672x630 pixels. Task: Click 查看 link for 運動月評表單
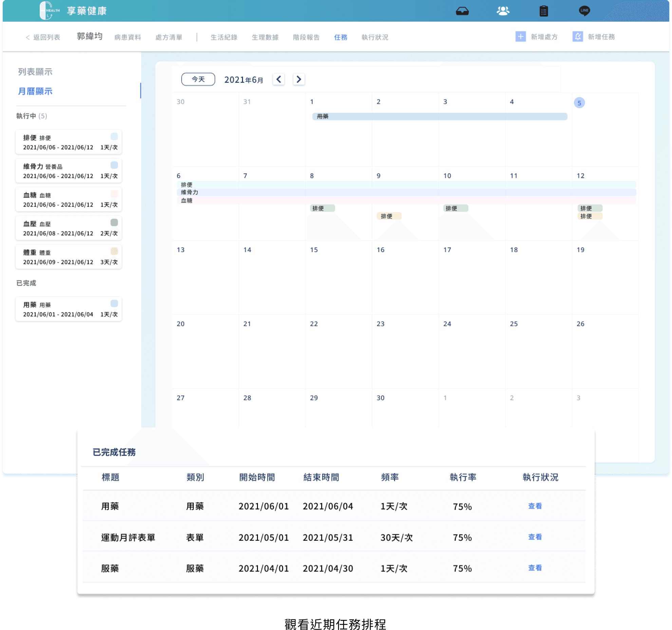point(535,537)
